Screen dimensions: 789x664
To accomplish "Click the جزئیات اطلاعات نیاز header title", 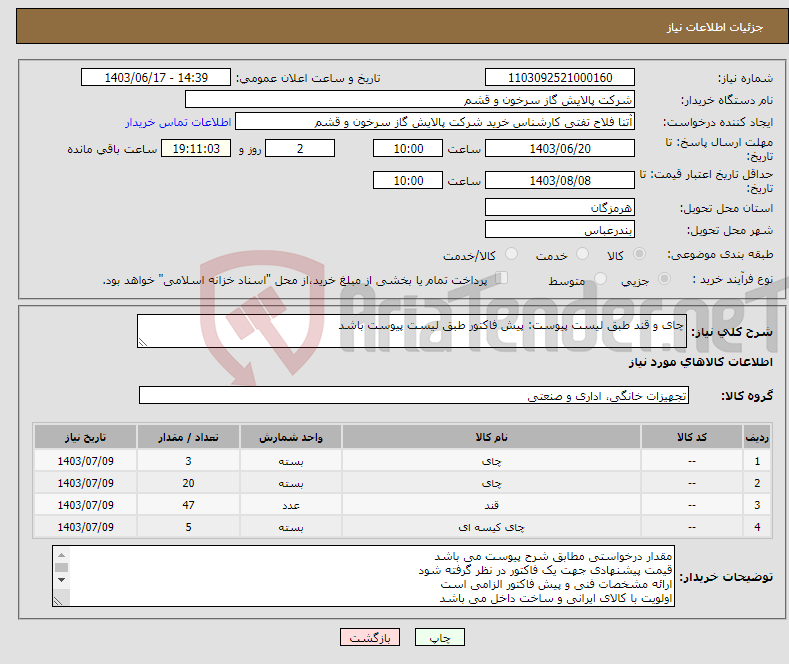I will click(715, 27).
